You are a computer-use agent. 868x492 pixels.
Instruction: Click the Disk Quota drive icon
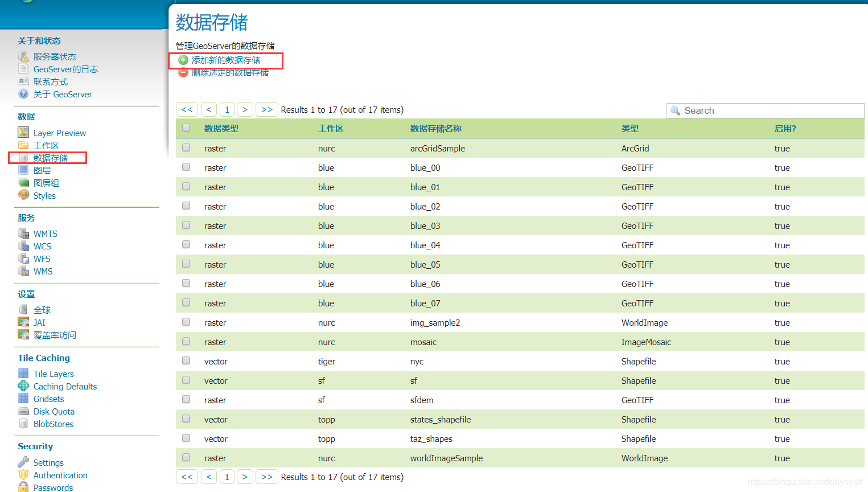click(23, 411)
